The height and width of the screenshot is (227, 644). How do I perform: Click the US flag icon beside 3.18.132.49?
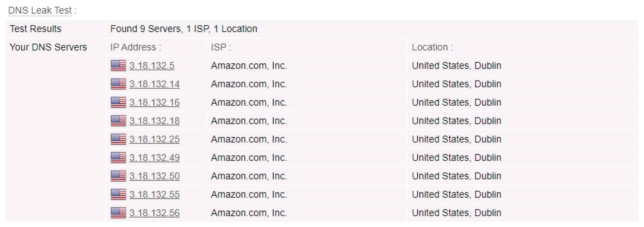(118, 157)
